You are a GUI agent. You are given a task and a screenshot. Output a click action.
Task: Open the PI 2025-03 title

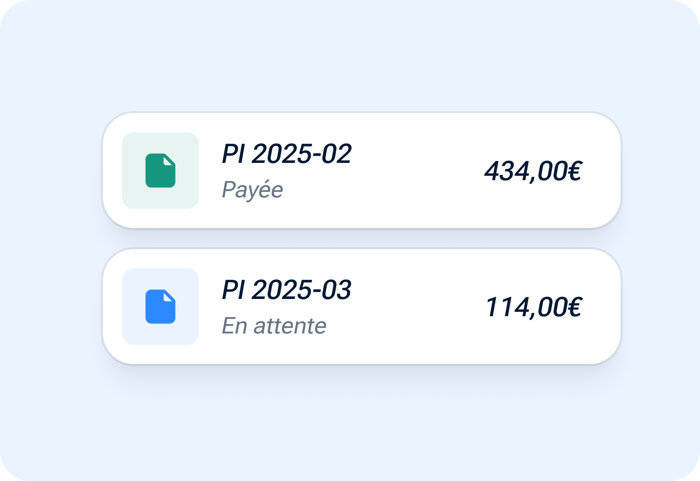click(287, 290)
